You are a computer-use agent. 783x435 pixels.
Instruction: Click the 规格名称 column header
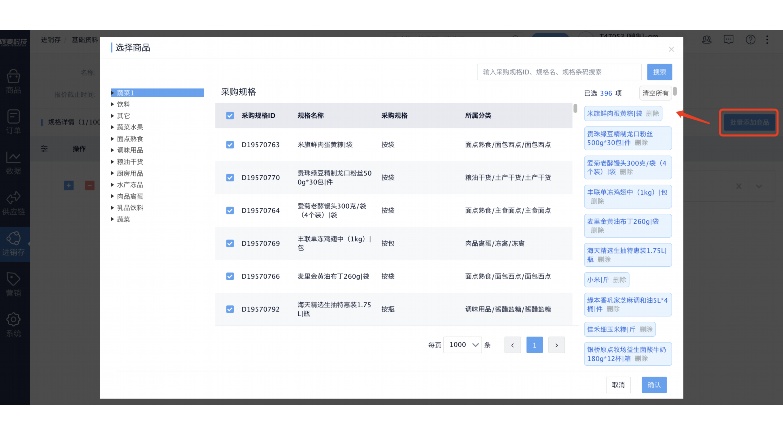tap(311, 115)
